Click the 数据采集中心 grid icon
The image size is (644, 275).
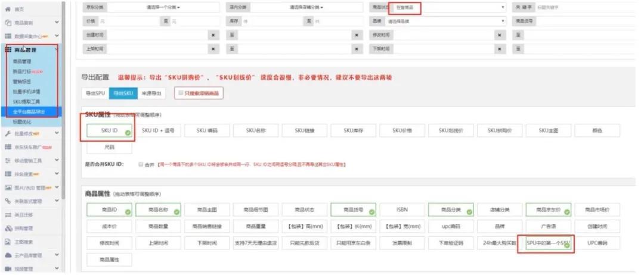point(7,36)
